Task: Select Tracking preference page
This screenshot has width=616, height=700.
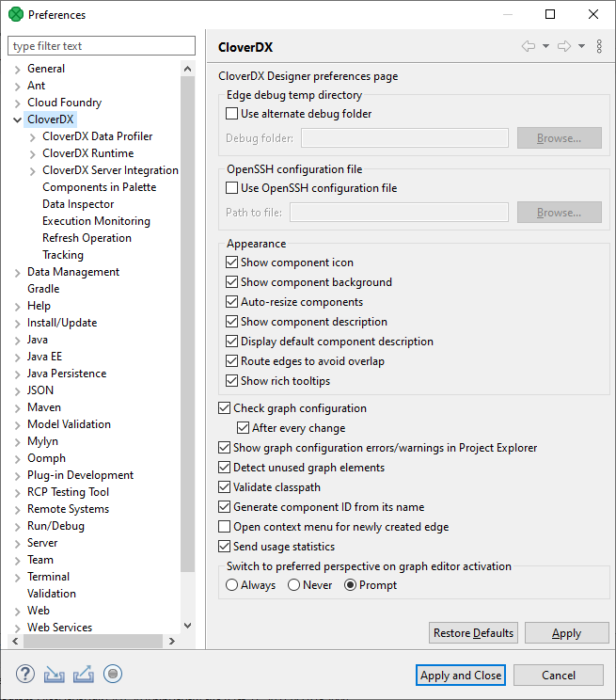Action: click(63, 255)
